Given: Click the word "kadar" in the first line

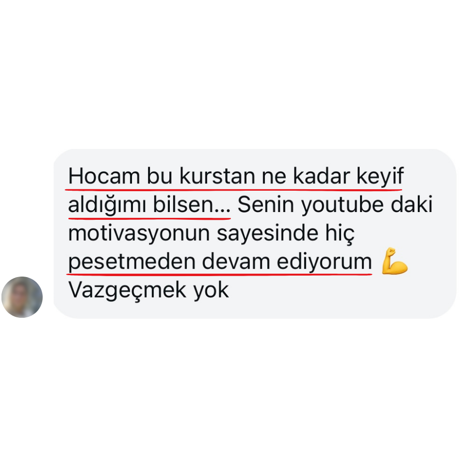Looking at the screenshot, I should point(321,176).
